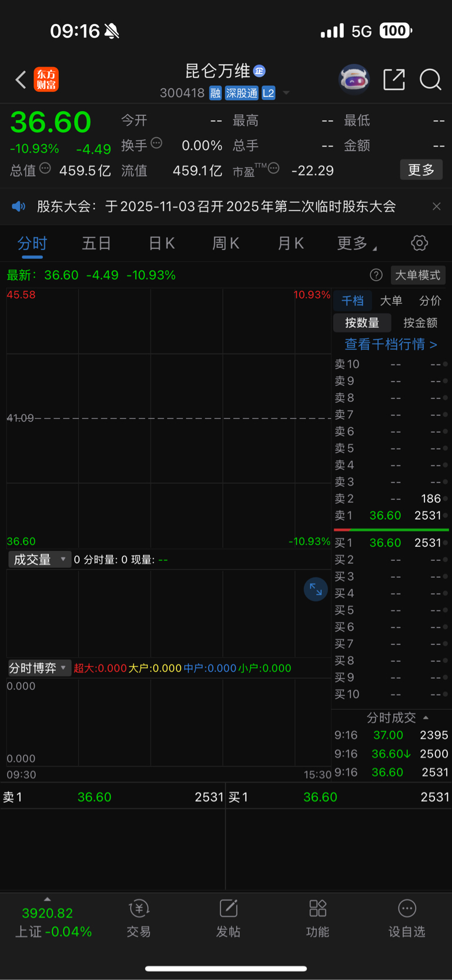This screenshot has height=980, width=452.
Task: Tap the enterprise verified badge beside 昆仑万维
Action: click(259, 71)
